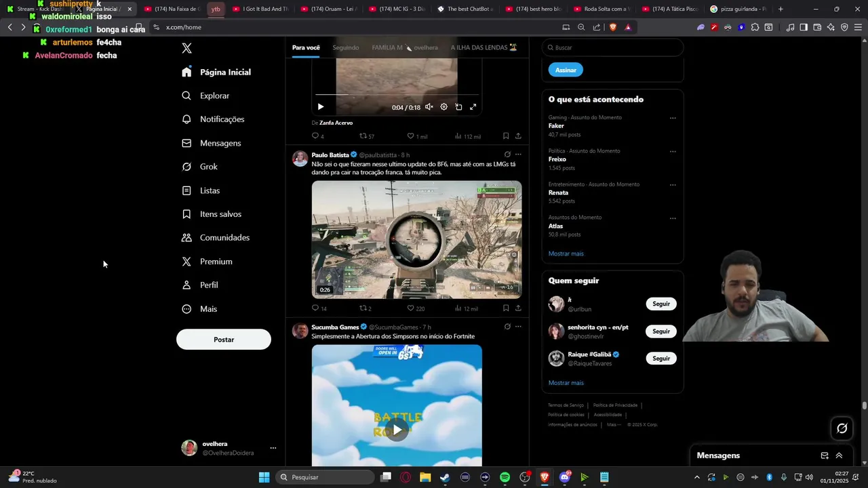Click the floating Grok button

(x=842, y=428)
